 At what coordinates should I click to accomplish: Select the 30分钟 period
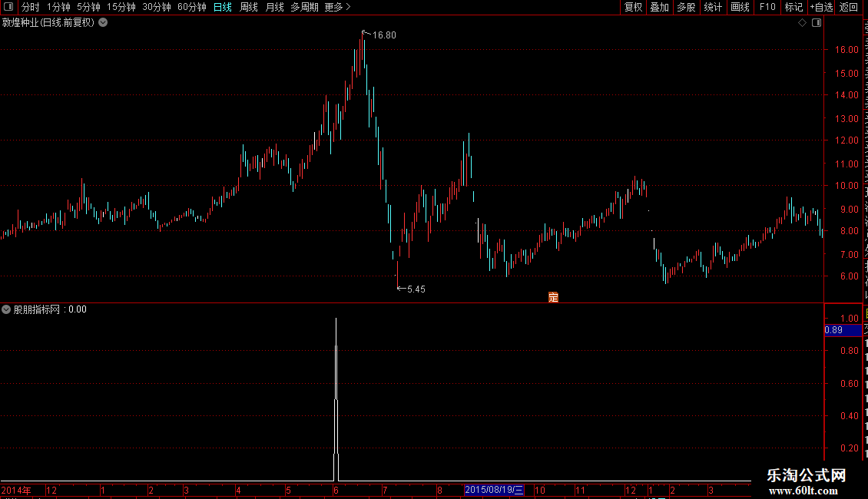[x=156, y=7]
